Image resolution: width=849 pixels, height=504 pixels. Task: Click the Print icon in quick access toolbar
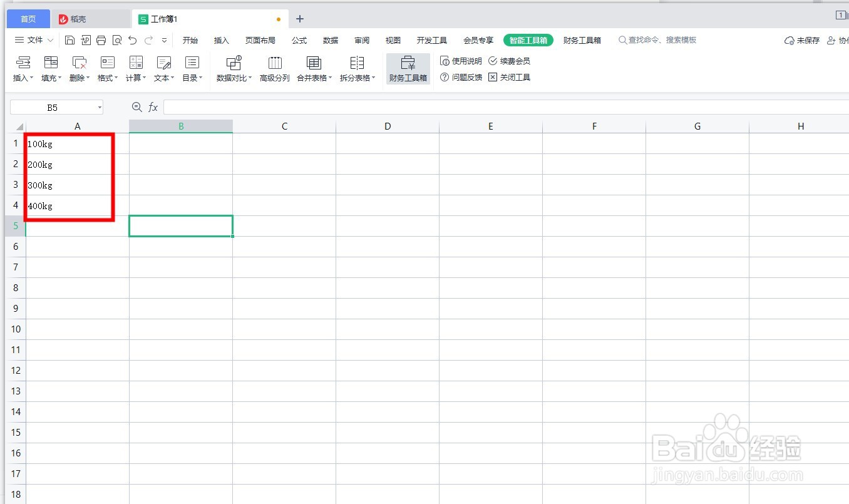pos(101,40)
